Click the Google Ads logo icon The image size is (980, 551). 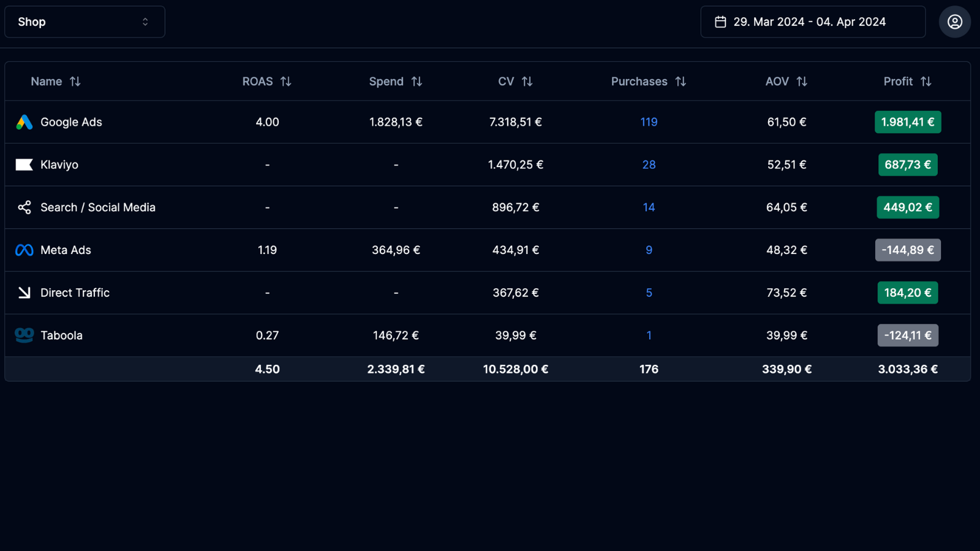pos(24,122)
